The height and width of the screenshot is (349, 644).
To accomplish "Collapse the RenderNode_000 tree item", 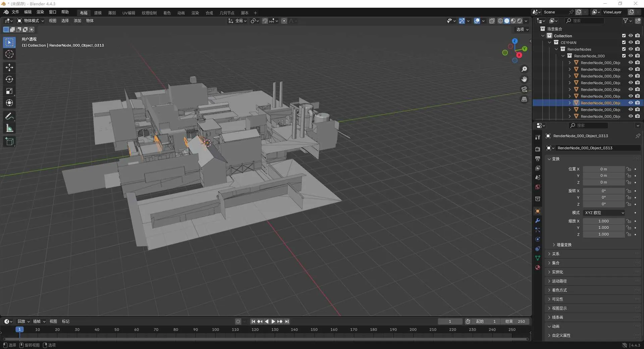I will tap(563, 56).
